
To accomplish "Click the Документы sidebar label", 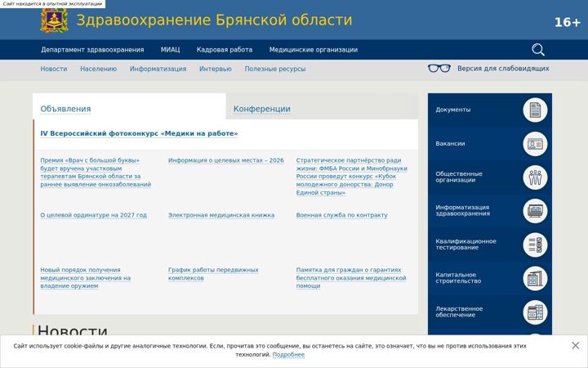I will pyautogui.click(x=453, y=110).
